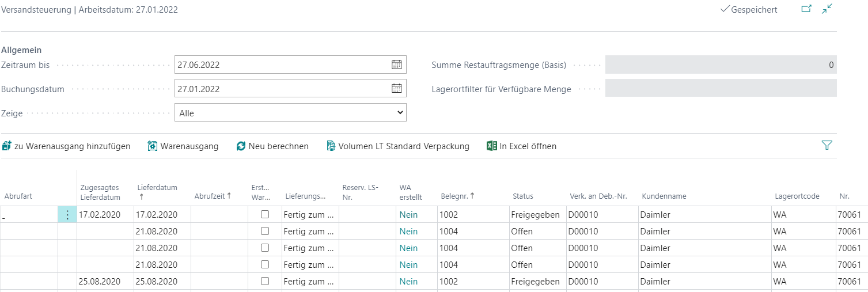Open Nein link in second 1004 row
This screenshot has height=292, width=868.
click(x=408, y=248)
